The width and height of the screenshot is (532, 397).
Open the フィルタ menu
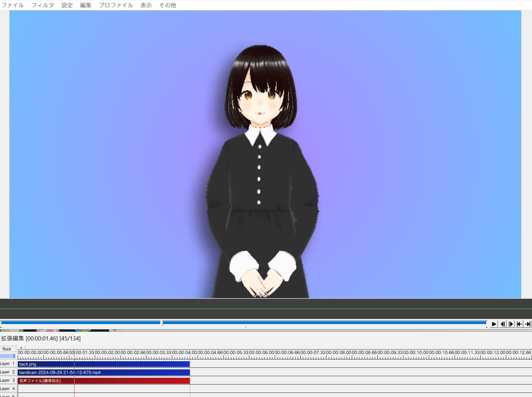[43, 5]
